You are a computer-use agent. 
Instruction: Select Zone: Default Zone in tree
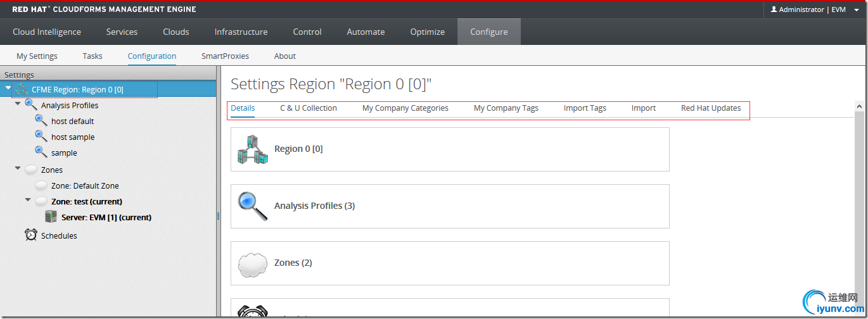coord(85,185)
